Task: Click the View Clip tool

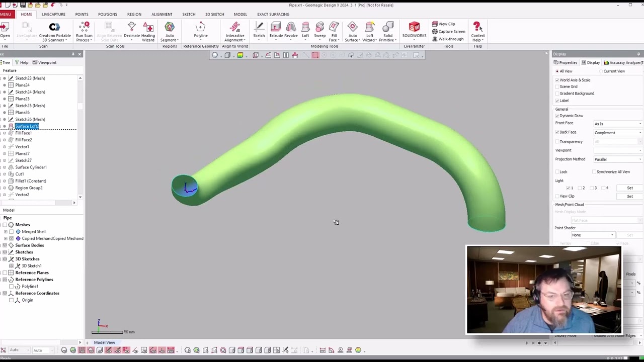Action: [443, 24]
